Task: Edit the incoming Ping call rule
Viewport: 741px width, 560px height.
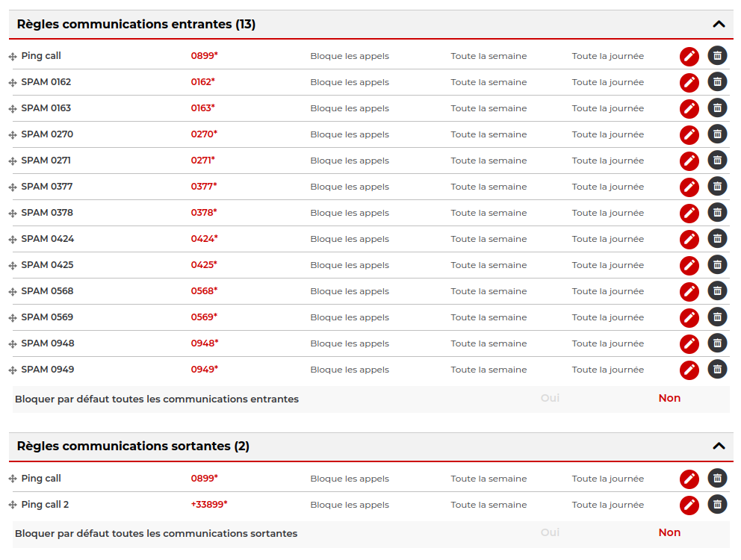Action: click(x=689, y=57)
